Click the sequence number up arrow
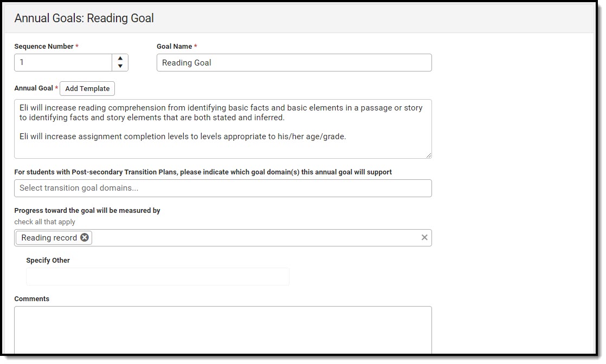The height and width of the screenshot is (364, 606). pyautogui.click(x=120, y=58)
